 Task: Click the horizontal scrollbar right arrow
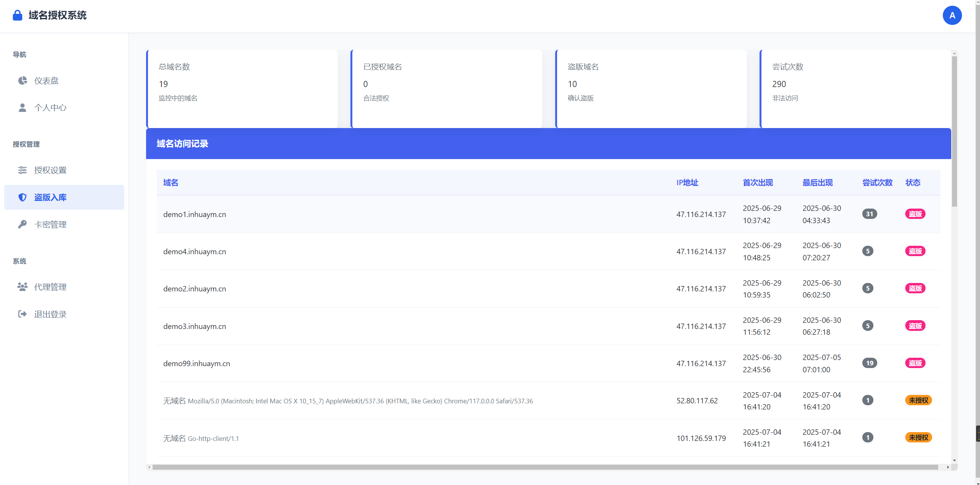948,467
